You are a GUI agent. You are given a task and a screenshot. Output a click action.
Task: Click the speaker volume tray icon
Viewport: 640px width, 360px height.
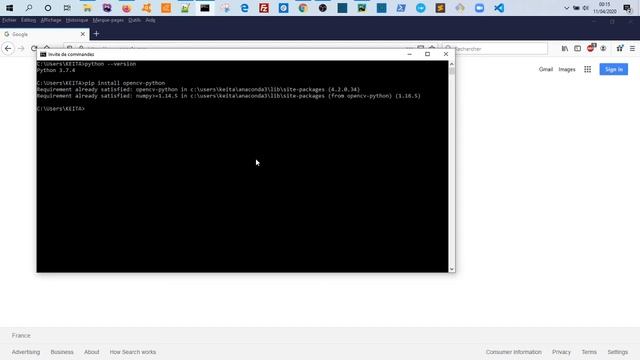point(586,8)
